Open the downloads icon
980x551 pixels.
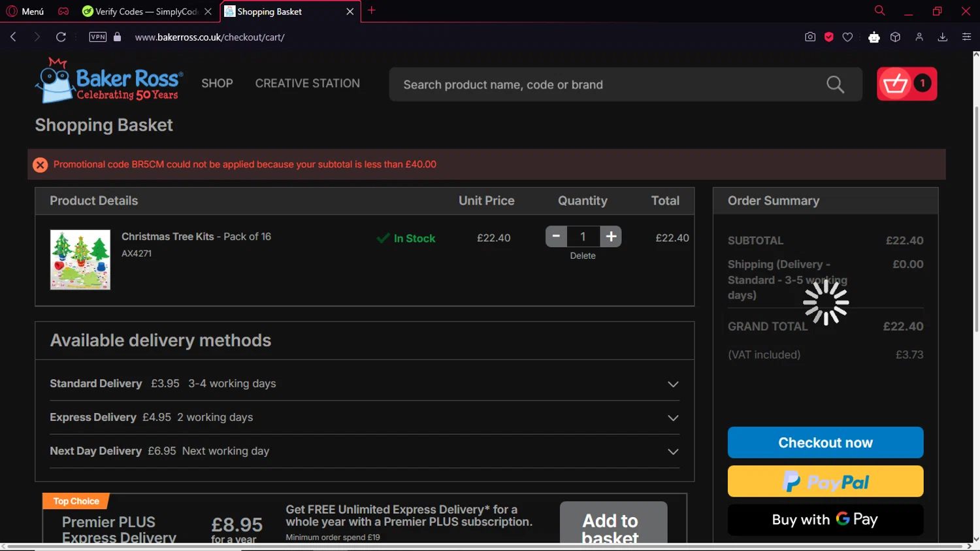942,37
